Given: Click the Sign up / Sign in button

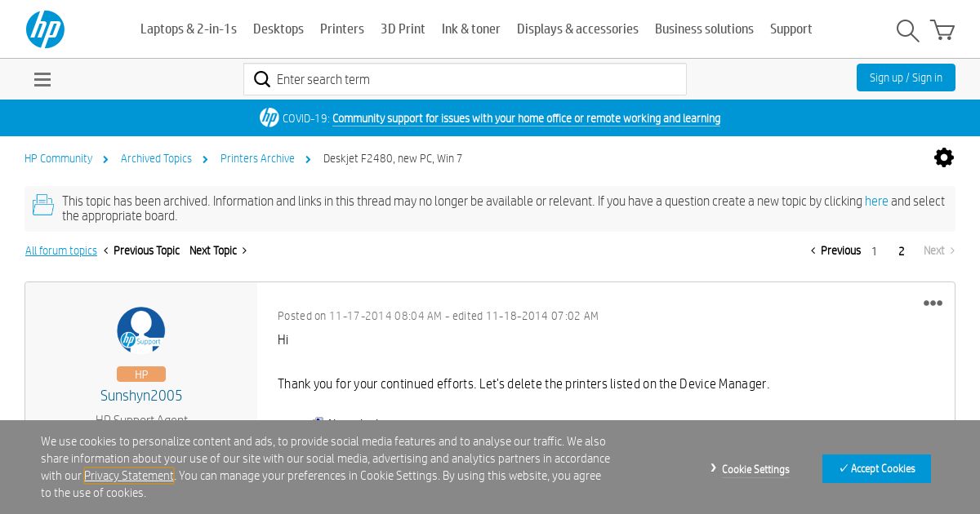Looking at the screenshot, I should 906,78.
